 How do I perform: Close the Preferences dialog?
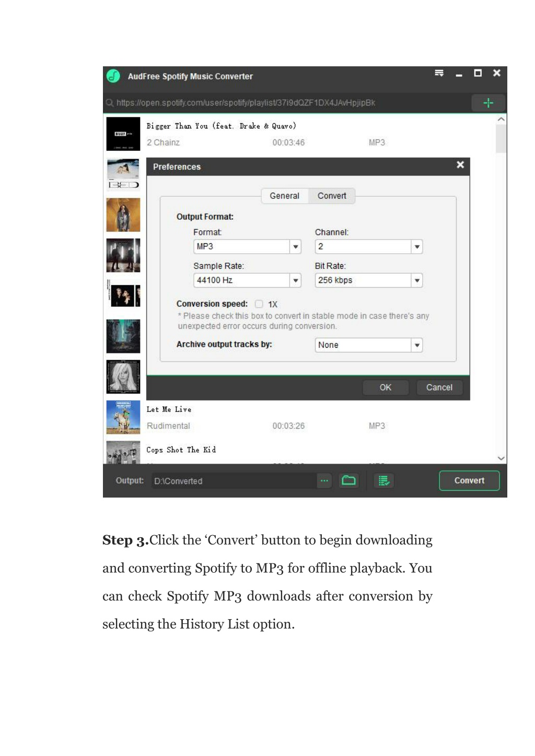[460, 165]
